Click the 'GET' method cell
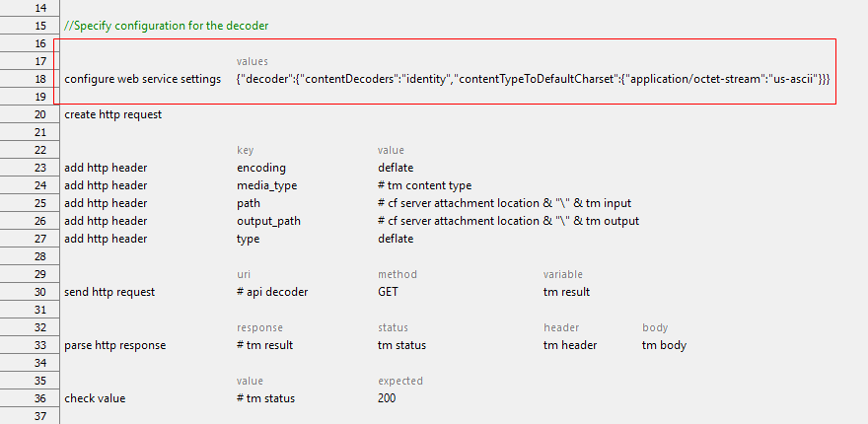Image resolution: width=868 pixels, height=424 pixels. click(388, 292)
